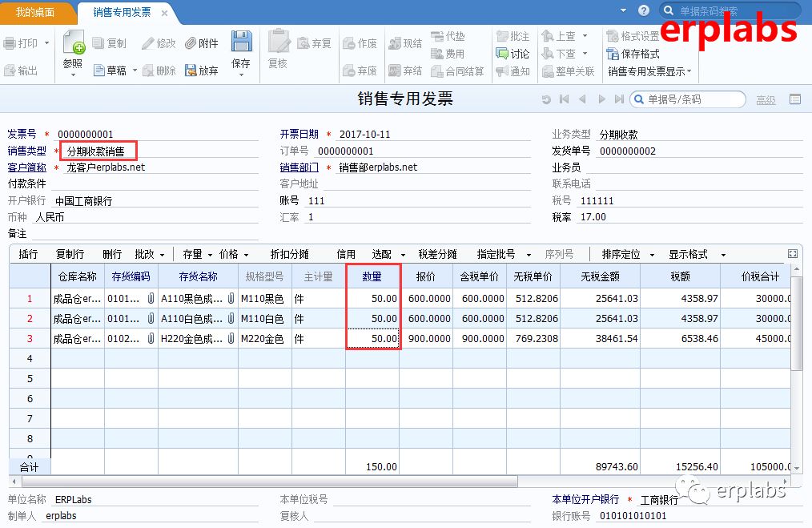The height and width of the screenshot is (528, 812).
Task: Click the 费用 expenses icon
Action: click(x=437, y=54)
